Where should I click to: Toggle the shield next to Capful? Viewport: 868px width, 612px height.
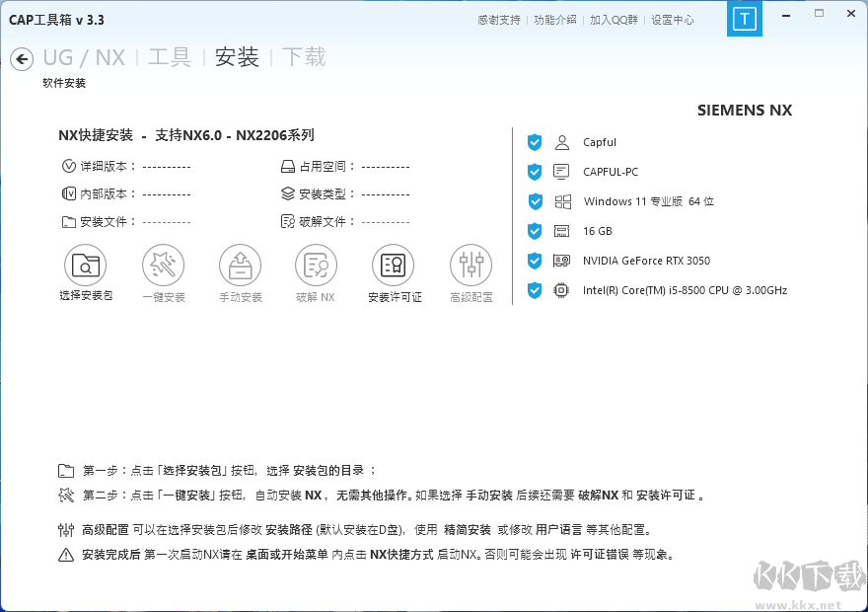click(534, 142)
